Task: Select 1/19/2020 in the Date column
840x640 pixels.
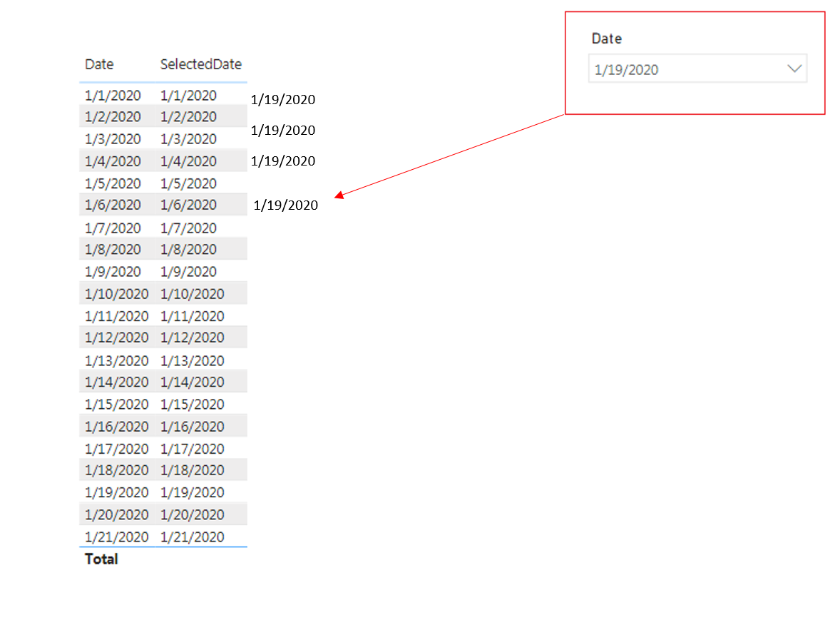Action: [x=116, y=492]
